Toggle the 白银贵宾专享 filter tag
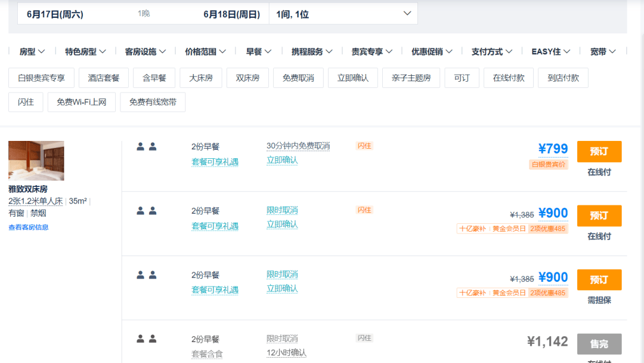This screenshot has width=644, height=363. pos(42,78)
